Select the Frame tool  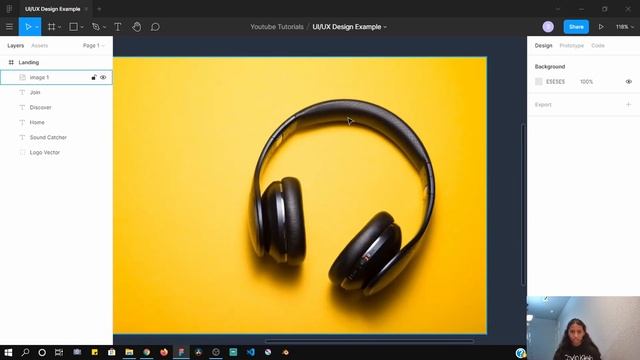pos(51,27)
